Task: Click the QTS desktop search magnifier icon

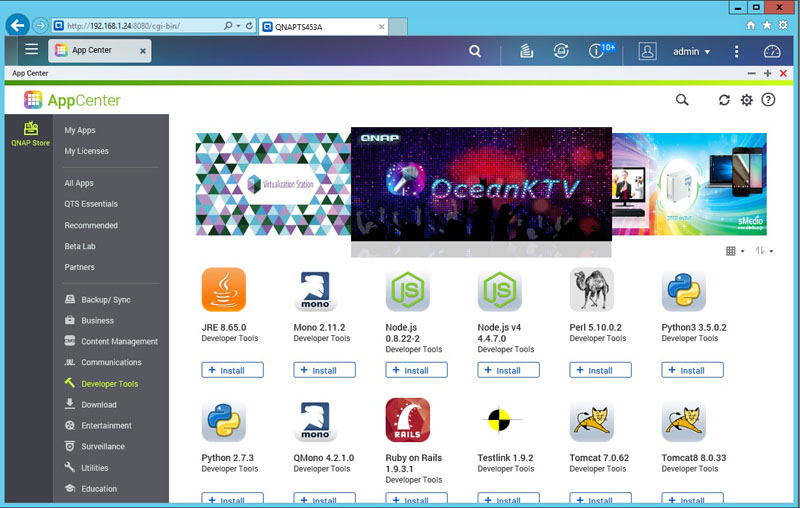Action: coord(475,51)
